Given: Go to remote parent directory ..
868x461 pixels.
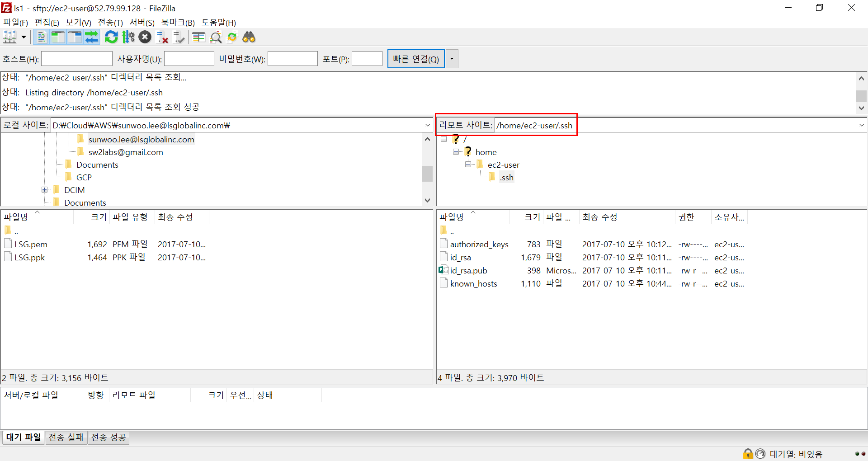Looking at the screenshot, I should point(452,231).
